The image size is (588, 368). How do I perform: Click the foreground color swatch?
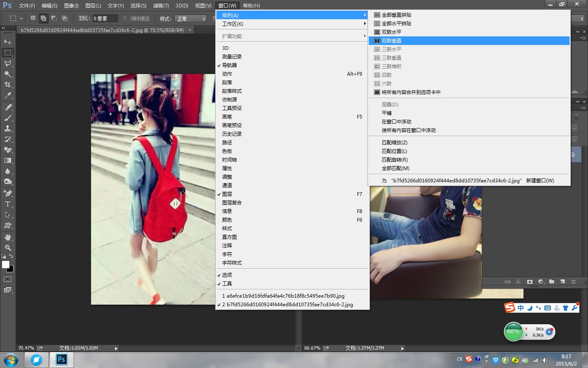click(x=5, y=264)
